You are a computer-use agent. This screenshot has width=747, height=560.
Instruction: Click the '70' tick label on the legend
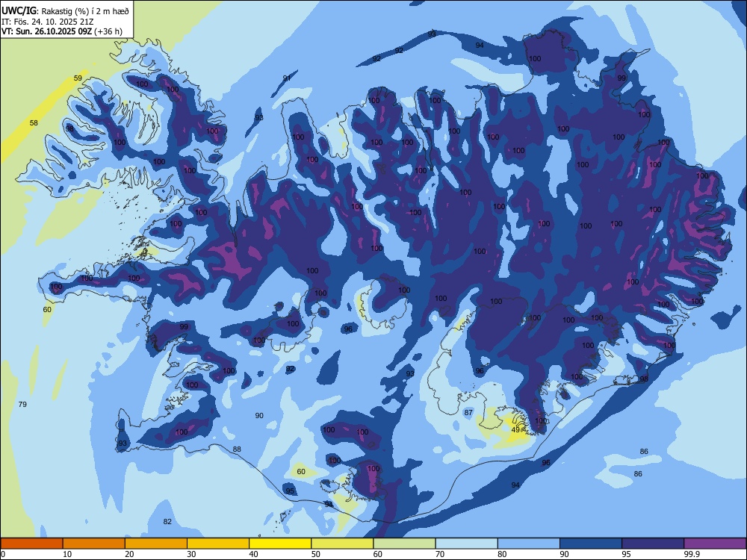(440, 554)
